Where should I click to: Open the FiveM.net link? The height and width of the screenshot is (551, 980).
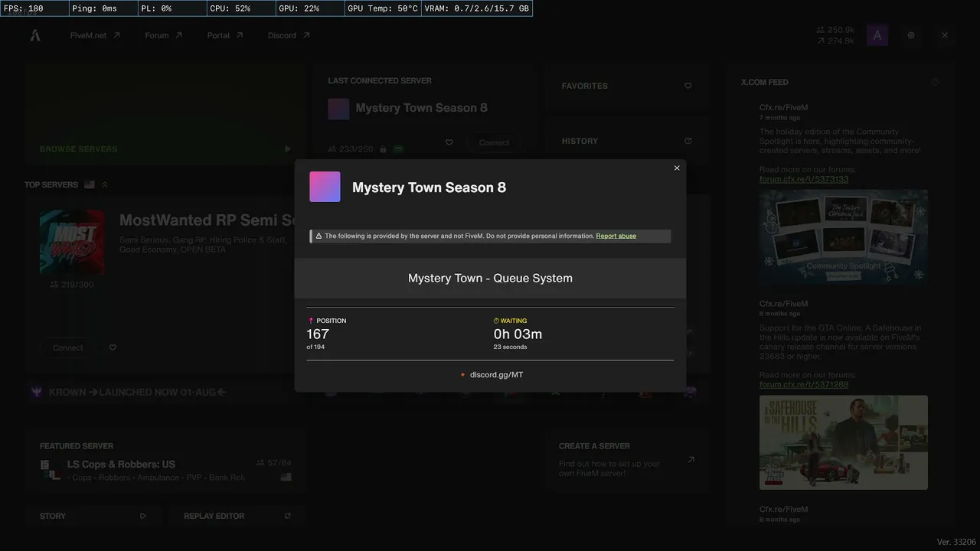(95, 35)
